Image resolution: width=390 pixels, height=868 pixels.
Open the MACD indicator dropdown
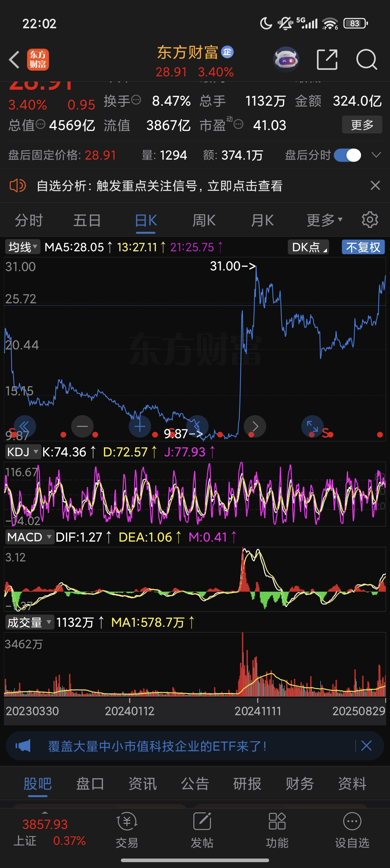(x=29, y=537)
